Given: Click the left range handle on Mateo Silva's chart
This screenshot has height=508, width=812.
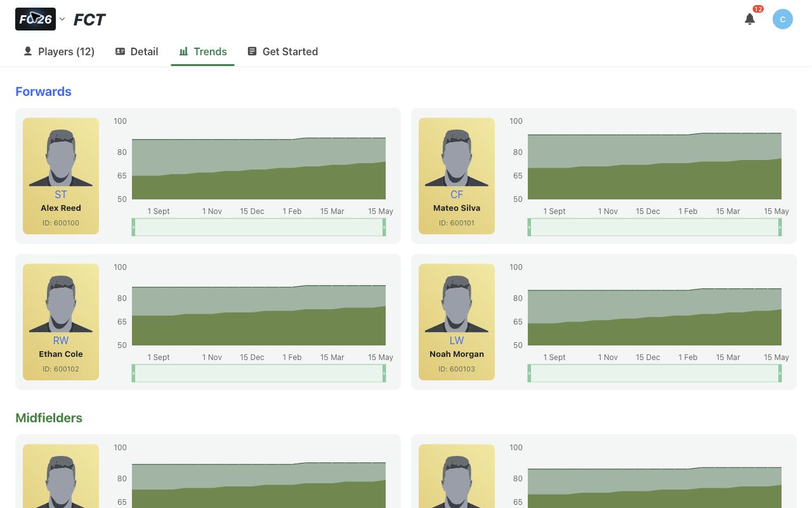Looking at the screenshot, I should 529,227.
